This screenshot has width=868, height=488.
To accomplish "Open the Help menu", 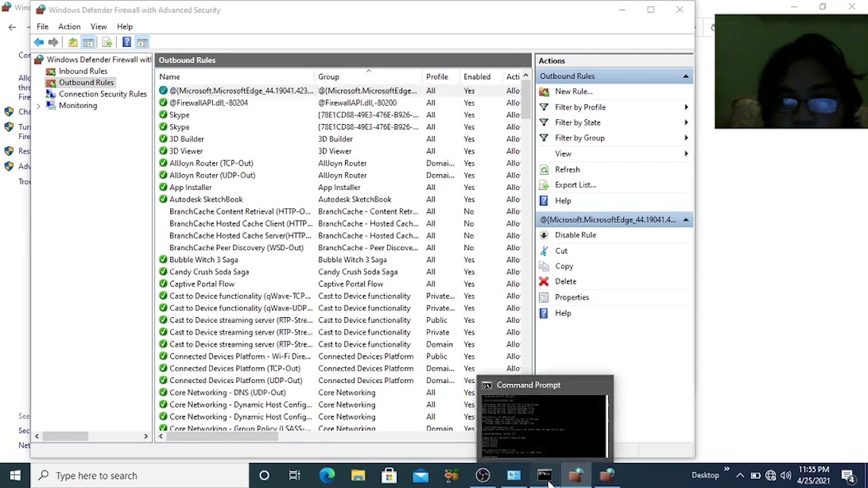I will (x=125, y=26).
